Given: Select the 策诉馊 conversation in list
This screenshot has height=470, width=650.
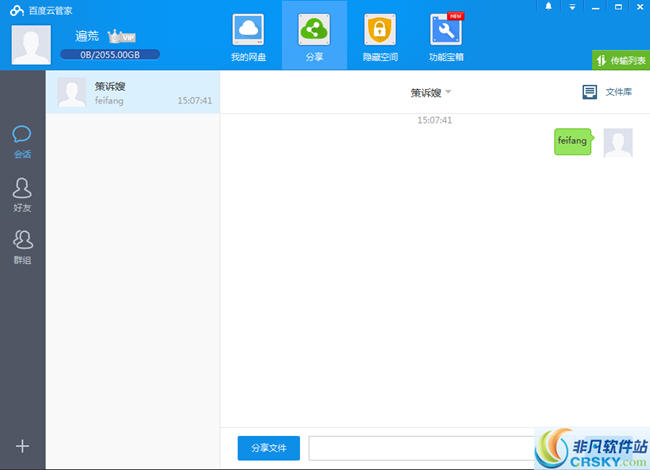Looking at the screenshot, I should pos(133,92).
